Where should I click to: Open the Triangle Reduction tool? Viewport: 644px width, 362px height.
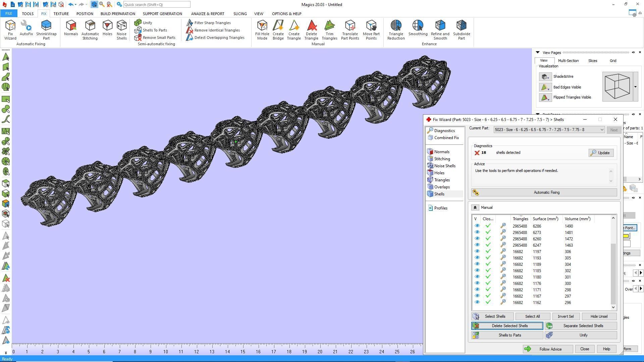[x=396, y=29]
